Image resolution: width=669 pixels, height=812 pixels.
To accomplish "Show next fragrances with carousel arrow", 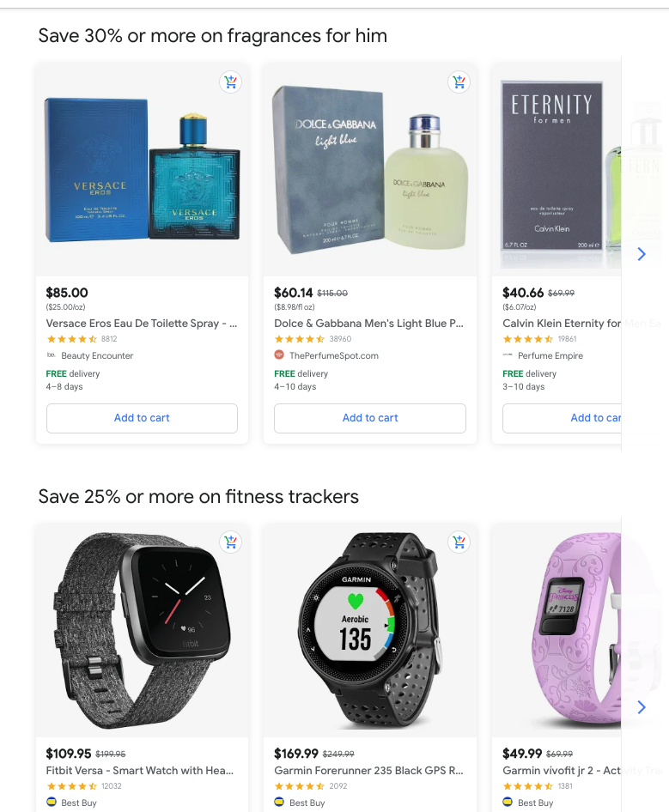I will 642,254.
